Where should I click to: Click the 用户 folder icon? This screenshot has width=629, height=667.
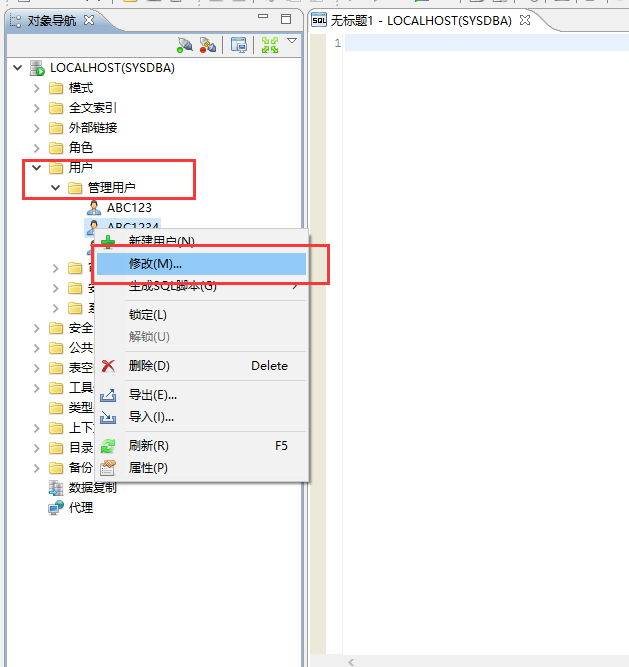56,168
